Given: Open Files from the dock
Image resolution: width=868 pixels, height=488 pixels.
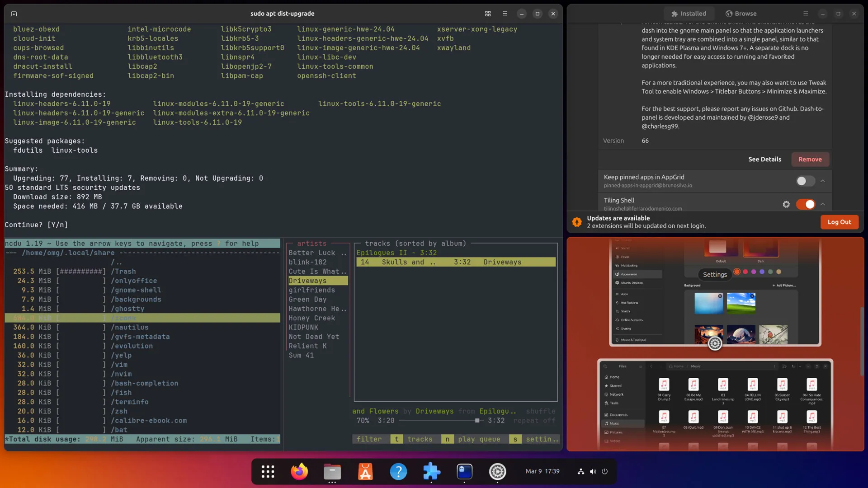Looking at the screenshot, I should [332, 472].
